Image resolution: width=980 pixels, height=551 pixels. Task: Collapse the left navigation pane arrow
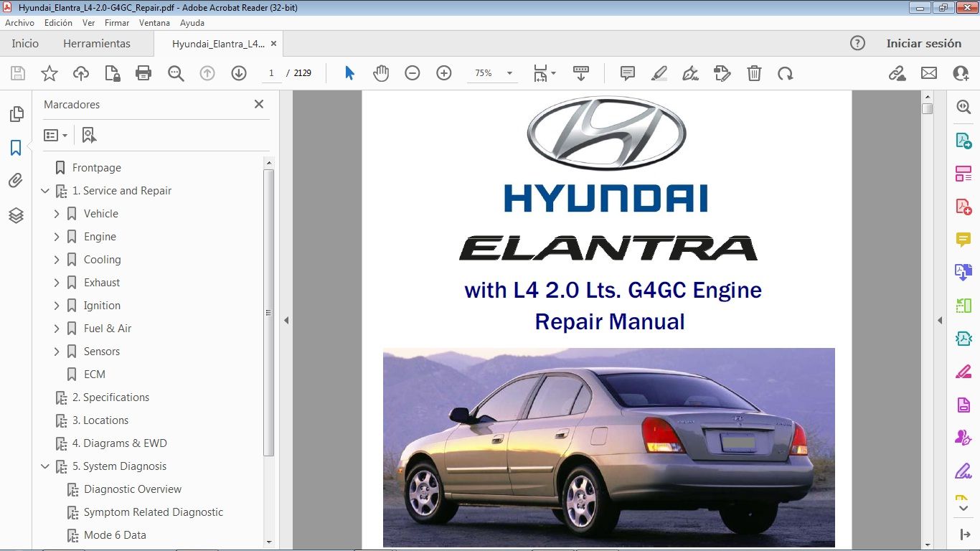click(x=286, y=321)
